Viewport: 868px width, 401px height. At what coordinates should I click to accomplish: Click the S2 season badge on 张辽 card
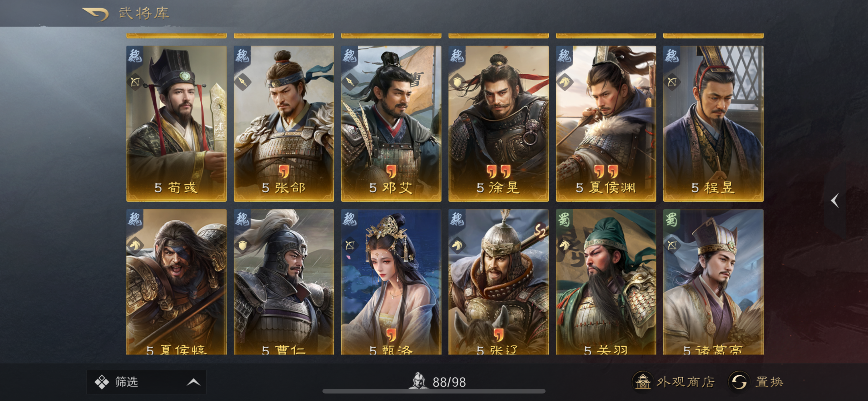pyautogui.click(x=540, y=231)
